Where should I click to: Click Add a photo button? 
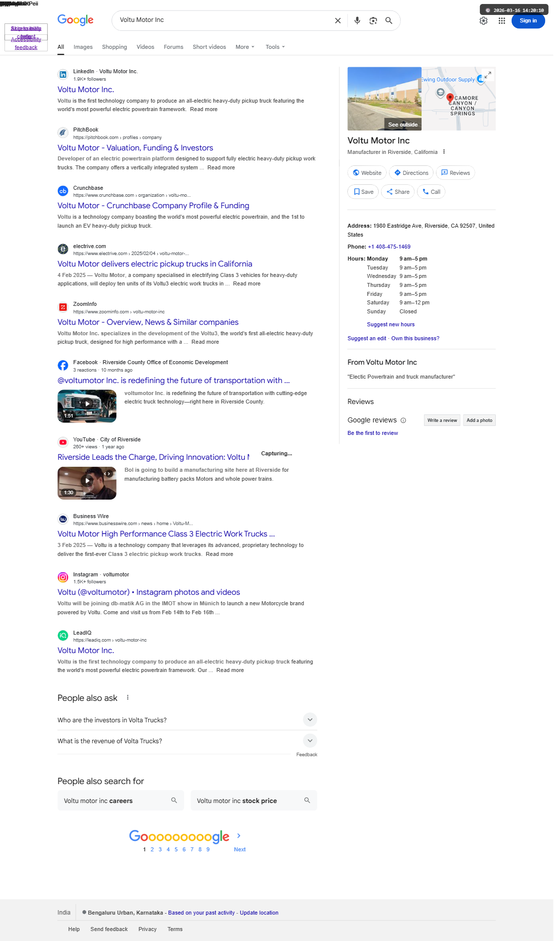[479, 420]
